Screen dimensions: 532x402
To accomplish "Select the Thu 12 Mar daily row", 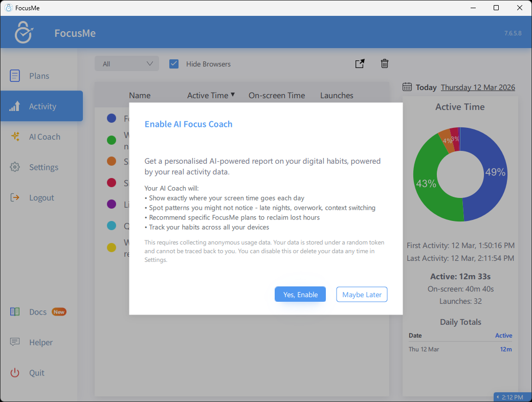I will click(x=460, y=349).
